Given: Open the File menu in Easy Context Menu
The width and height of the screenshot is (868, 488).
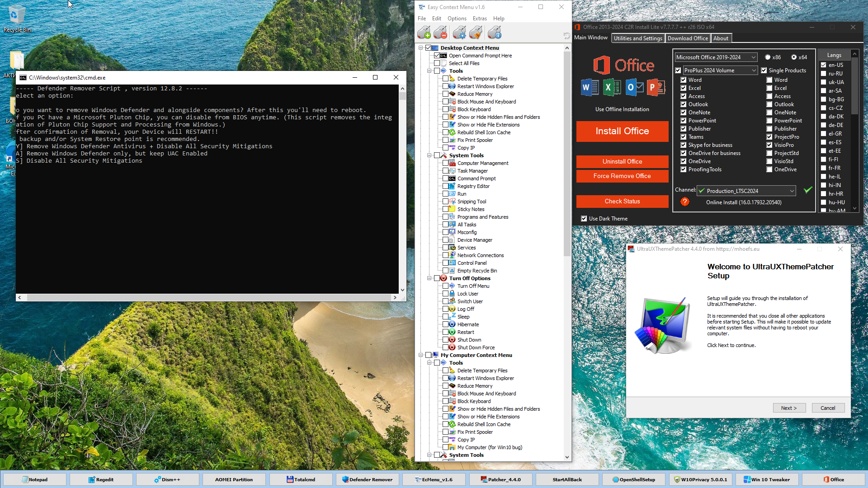Looking at the screenshot, I should point(422,19).
